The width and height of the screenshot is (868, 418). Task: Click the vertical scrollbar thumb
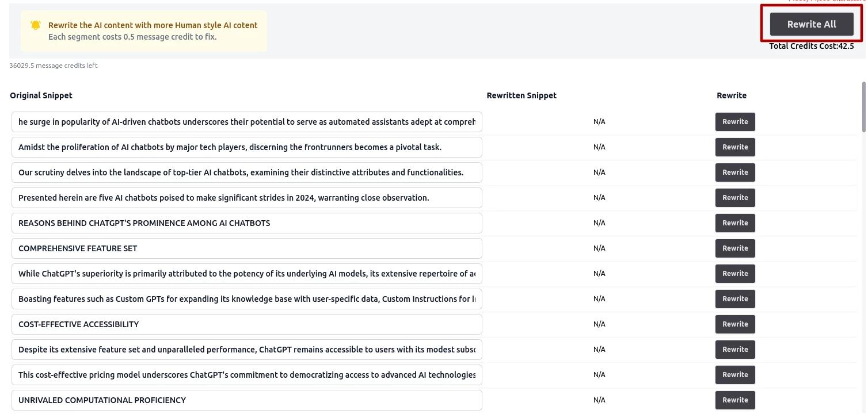pyautogui.click(x=863, y=107)
